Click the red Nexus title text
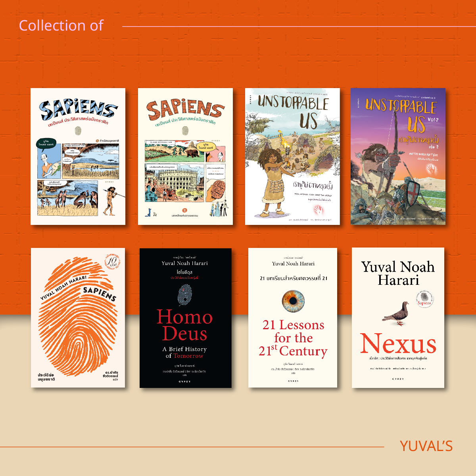Image resolution: width=476 pixels, height=476 pixels. (398, 344)
